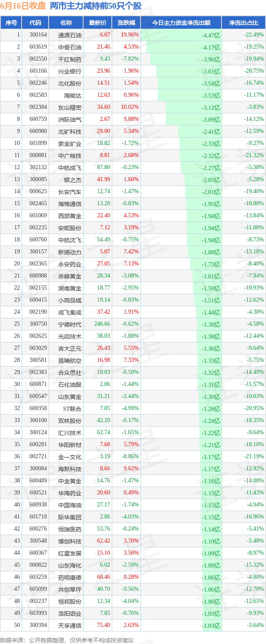Image resolution: width=266 pixels, height=644 pixels.
Task: Click change value 5.34% for 北矿科技
Action: 131,131
